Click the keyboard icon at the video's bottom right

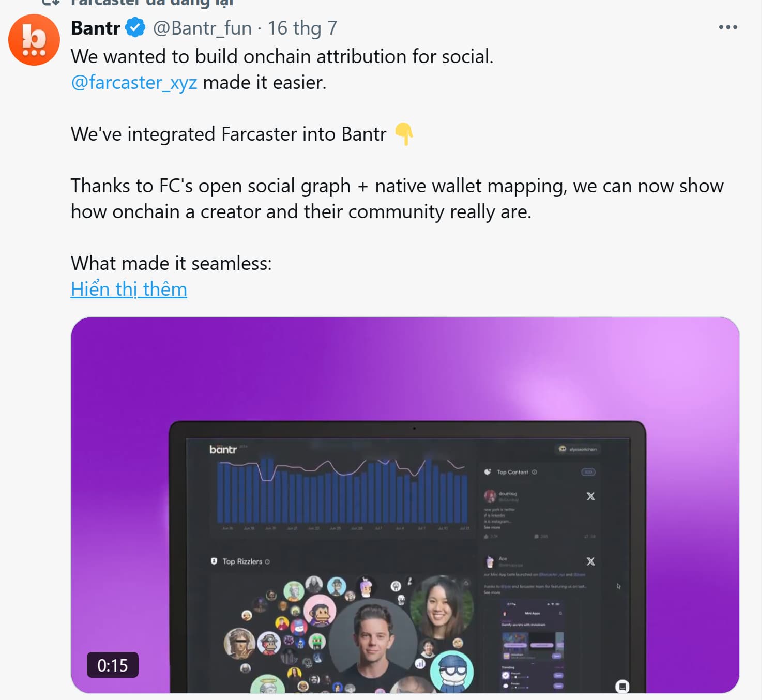[623, 687]
